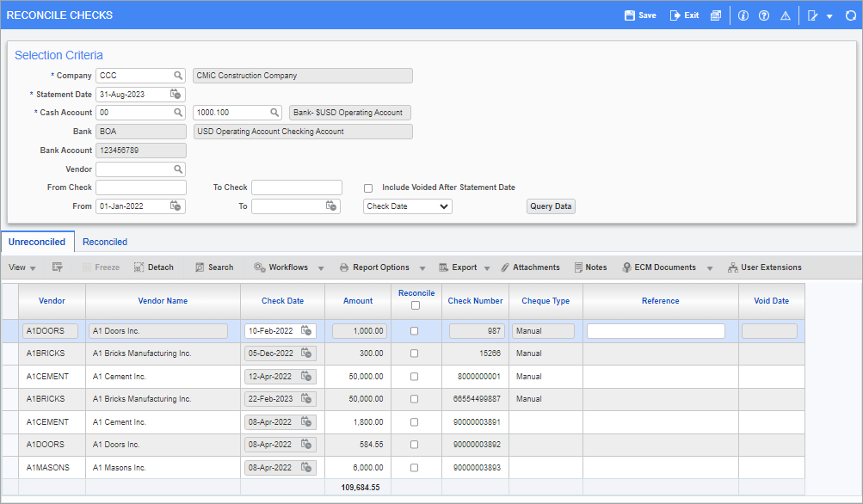Click the From Check input field

141,187
